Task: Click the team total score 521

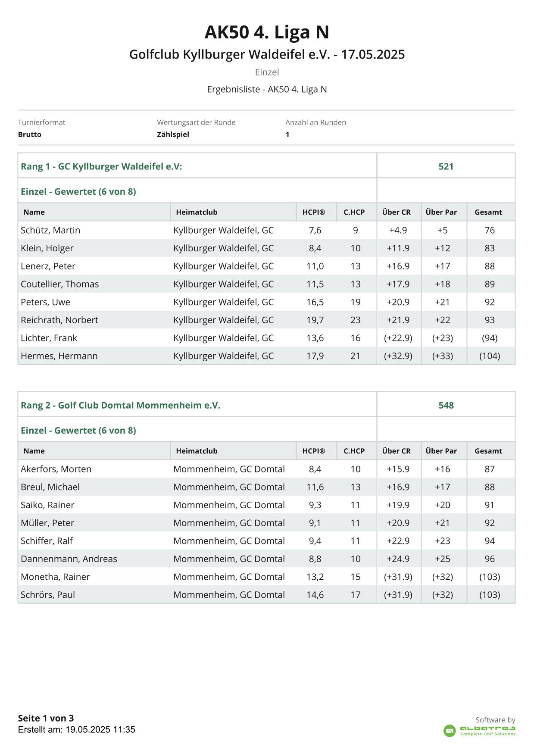Action: coord(446,166)
